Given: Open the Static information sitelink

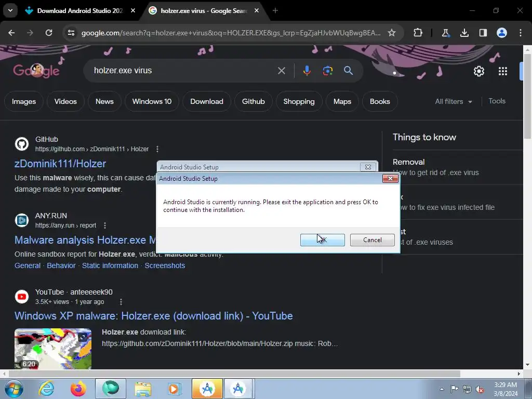Looking at the screenshot, I should point(110,265).
